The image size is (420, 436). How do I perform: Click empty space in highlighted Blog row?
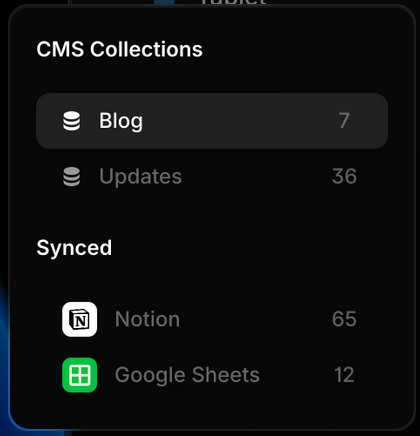pos(240,121)
